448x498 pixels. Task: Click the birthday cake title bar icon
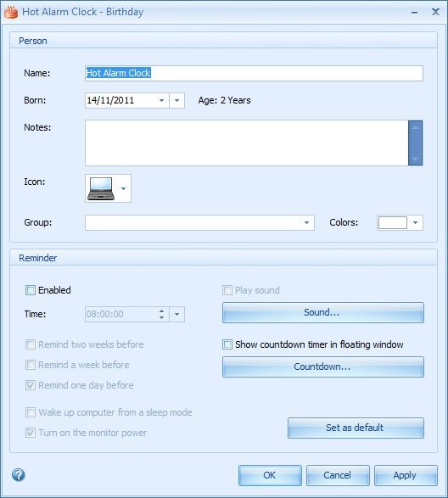pyautogui.click(x=11, y=12)
